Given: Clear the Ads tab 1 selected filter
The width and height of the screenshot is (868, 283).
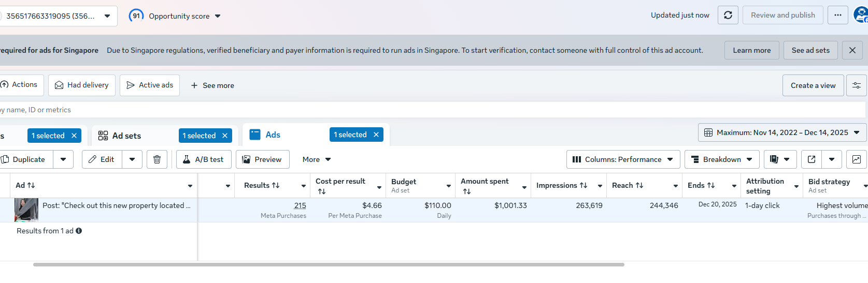Looking at the screenshot, I should (x=376, y=135).
